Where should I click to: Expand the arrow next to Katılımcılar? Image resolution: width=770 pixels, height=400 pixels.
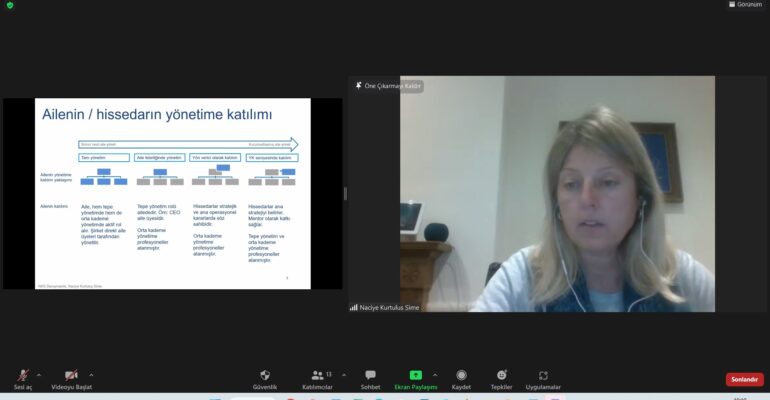(x=344, y=375)
